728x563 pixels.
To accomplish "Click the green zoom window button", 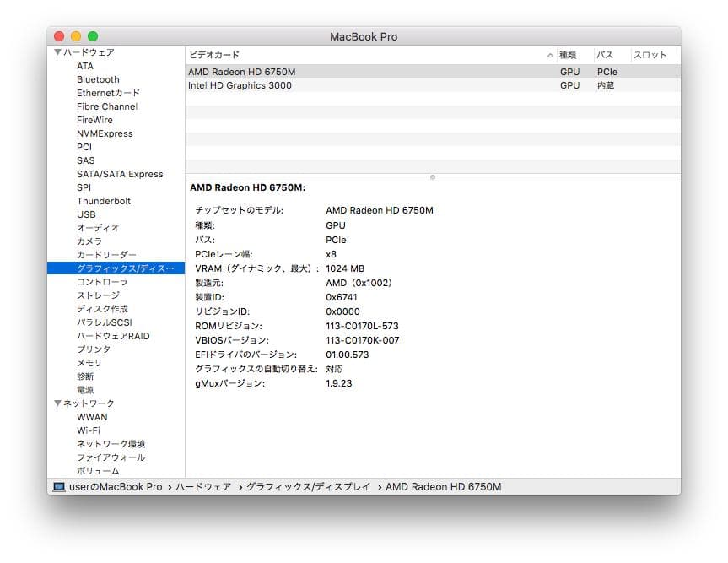I will coord(93,36).
